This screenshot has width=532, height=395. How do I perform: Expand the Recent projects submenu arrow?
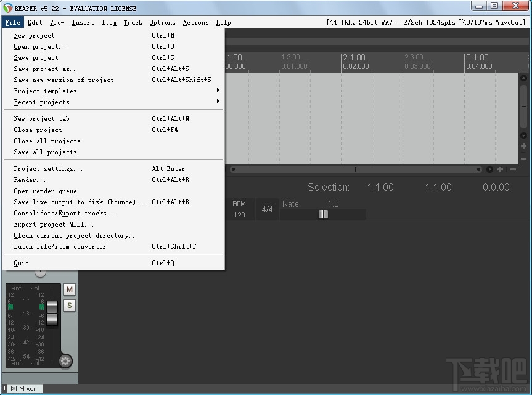pyautogui.click(x=218, y=101)
